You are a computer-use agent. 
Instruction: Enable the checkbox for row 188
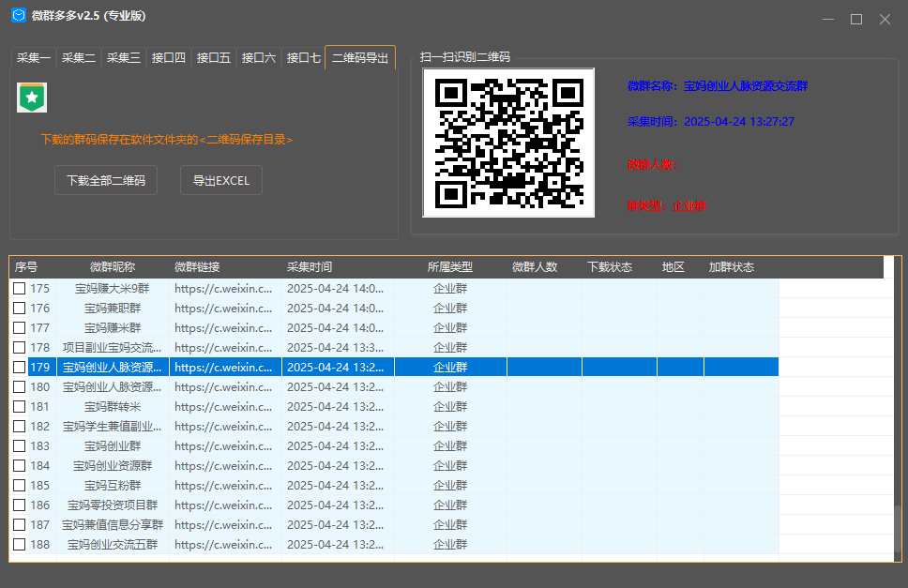(x=20, y=544)
